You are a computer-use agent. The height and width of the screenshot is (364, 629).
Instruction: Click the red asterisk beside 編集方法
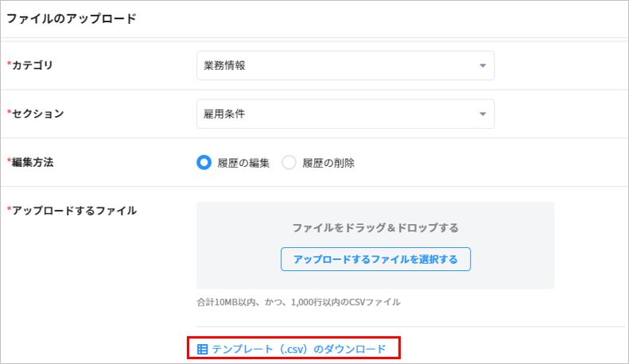pyautogui.click(x=9, y=162)
